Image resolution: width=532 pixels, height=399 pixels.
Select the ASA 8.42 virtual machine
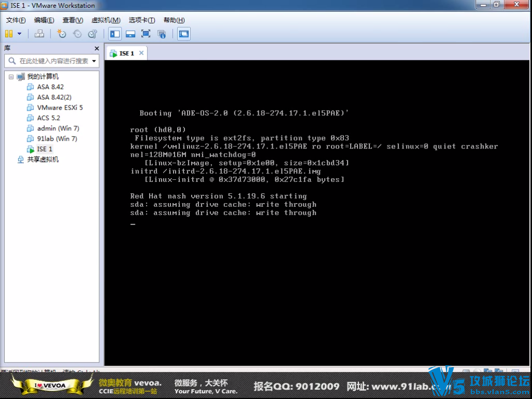click(x=50, y=87)
